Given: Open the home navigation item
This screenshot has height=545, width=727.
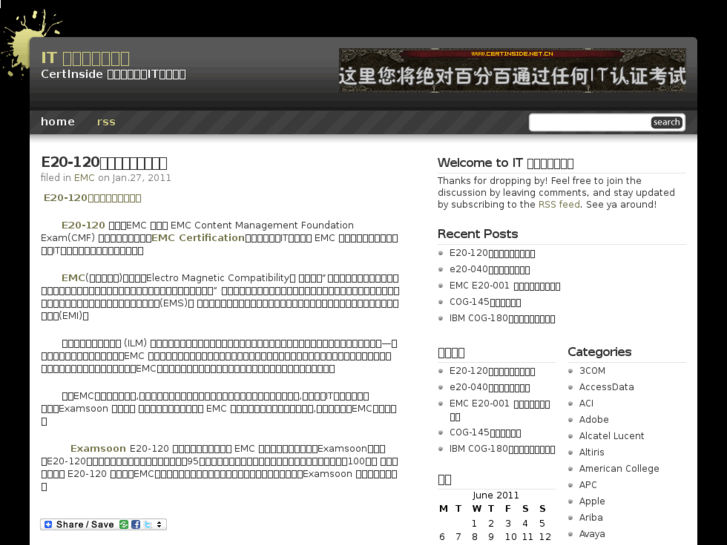Looking at the screenshot, I should tap(57, 122).
